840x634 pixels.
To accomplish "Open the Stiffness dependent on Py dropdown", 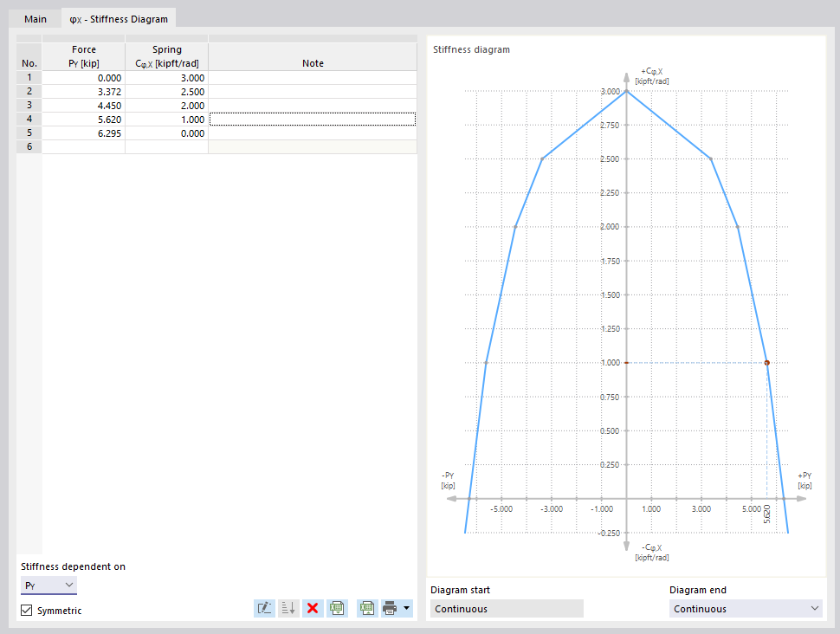I will pyautogui.click(x=48, y=585).
